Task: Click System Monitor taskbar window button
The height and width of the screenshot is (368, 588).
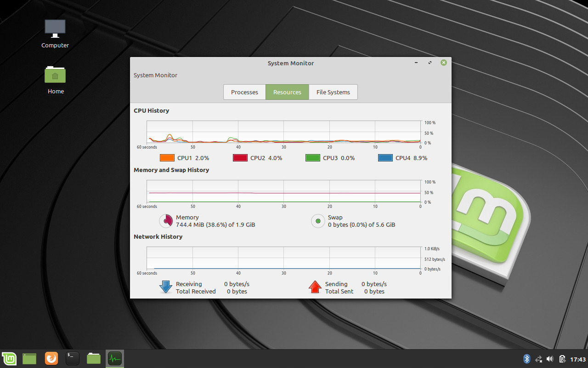Action: [x=114, y=358]
